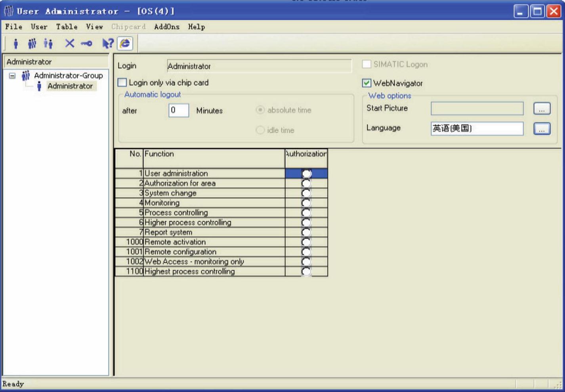Click the Language text field

pyautogui.click(x=477, y=128)
